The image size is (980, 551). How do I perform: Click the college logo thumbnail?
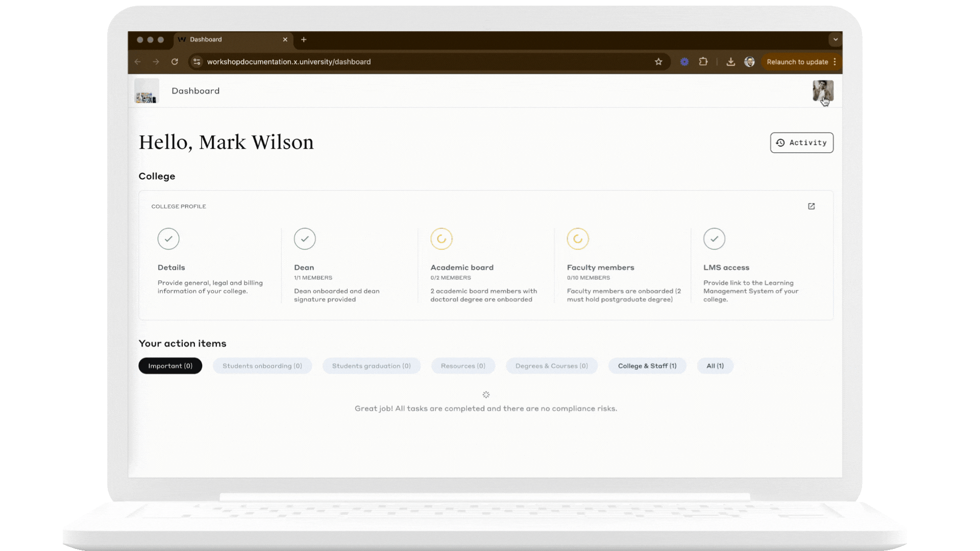[x=146, y=91]
